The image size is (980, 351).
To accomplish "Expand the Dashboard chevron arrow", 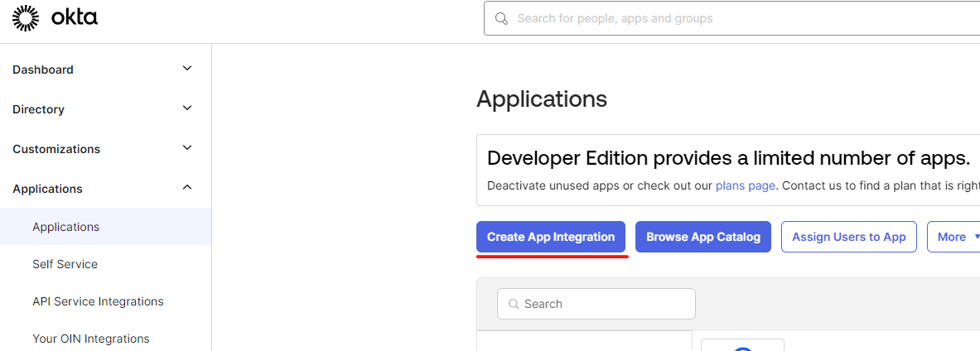I will (x=187, y=69).
